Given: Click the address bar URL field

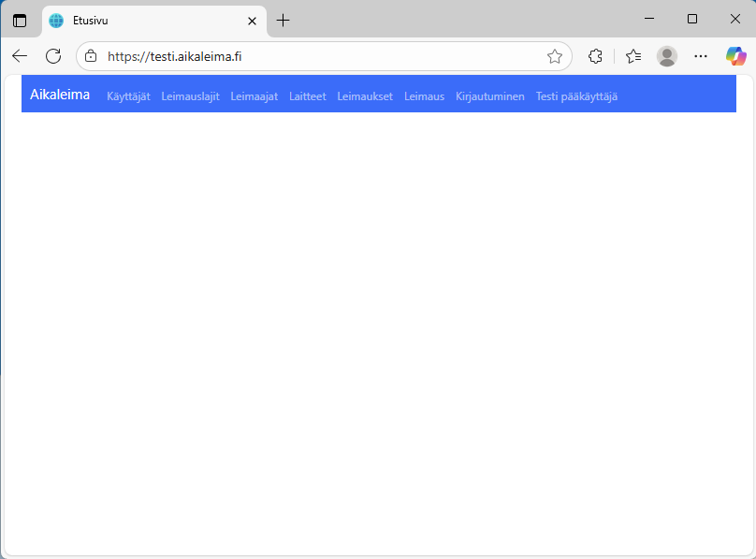Looking at the screenshot, I should tap(318, 56).
